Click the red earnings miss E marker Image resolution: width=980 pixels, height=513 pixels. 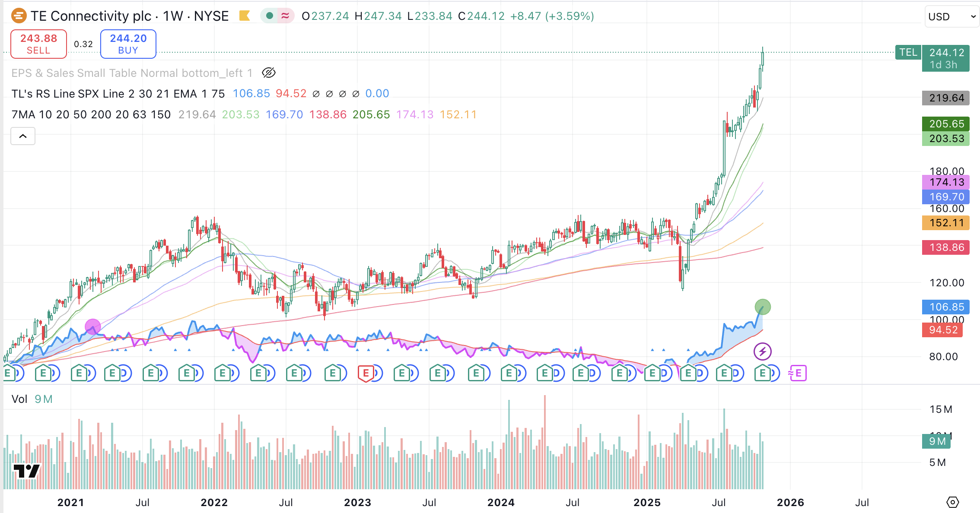[366, 373]
